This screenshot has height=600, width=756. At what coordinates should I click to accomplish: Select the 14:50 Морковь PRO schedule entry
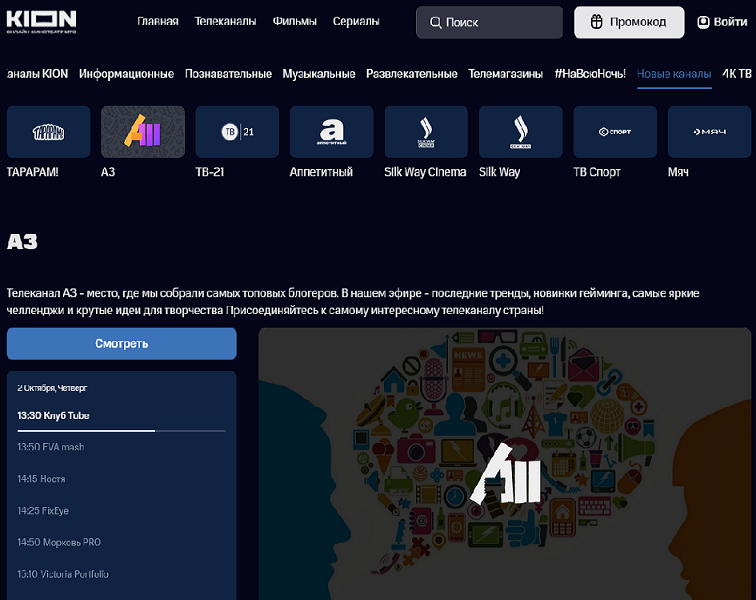[x=59, y=542]
